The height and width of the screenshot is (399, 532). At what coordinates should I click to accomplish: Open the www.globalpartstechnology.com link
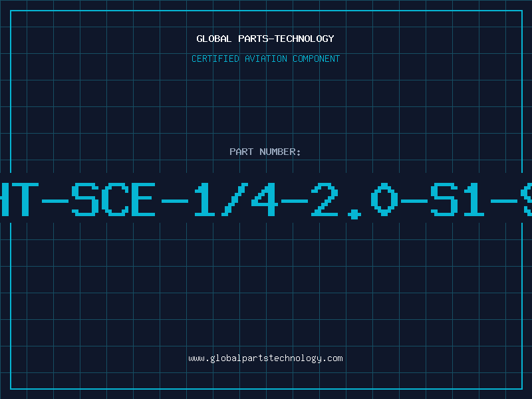pos(265,358)
